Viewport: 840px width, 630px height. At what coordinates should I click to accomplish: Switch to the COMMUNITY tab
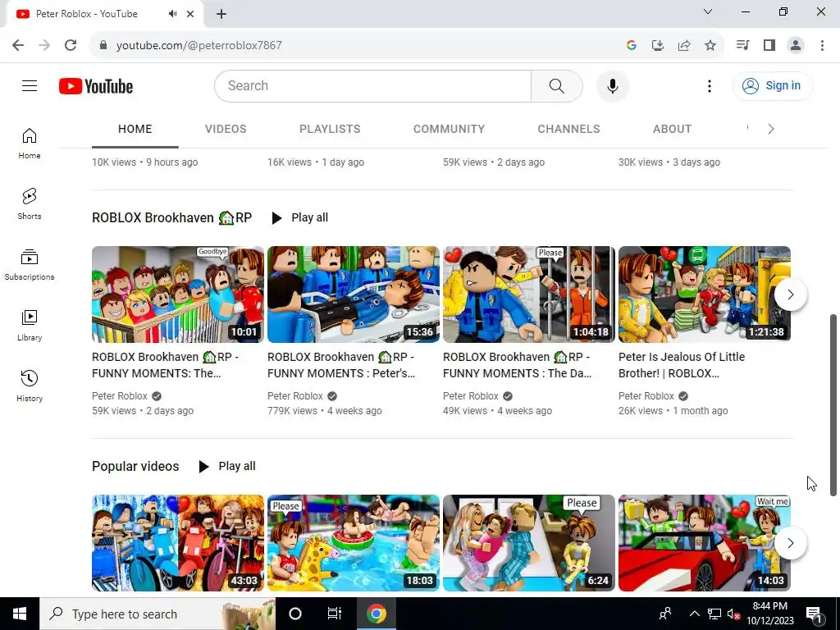point(449,129)
